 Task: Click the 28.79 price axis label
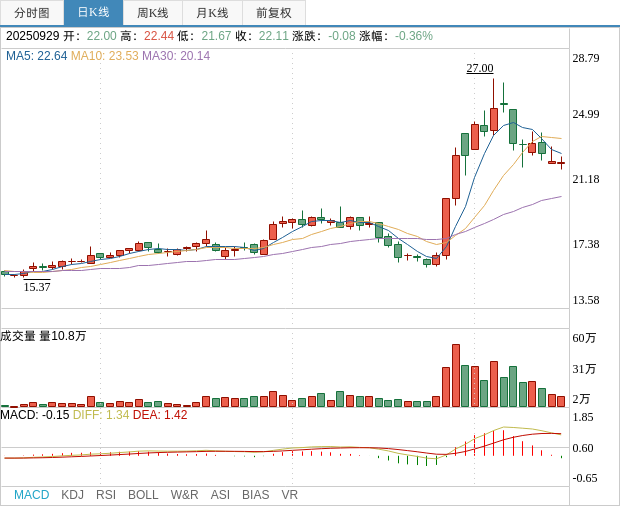[x=586, y=58]
